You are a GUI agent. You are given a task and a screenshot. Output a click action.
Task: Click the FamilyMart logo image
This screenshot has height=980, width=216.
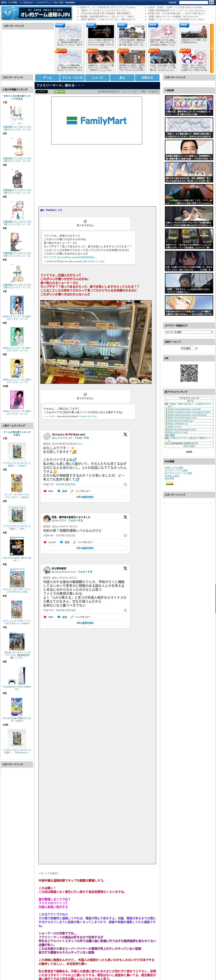pos(97,120)
